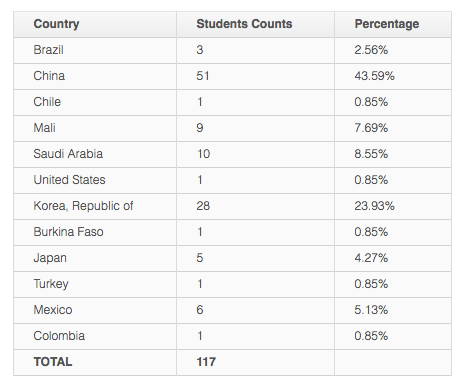Select the United States cell
This screenshot has height=386, width=457.
click(x=95, y=180)
